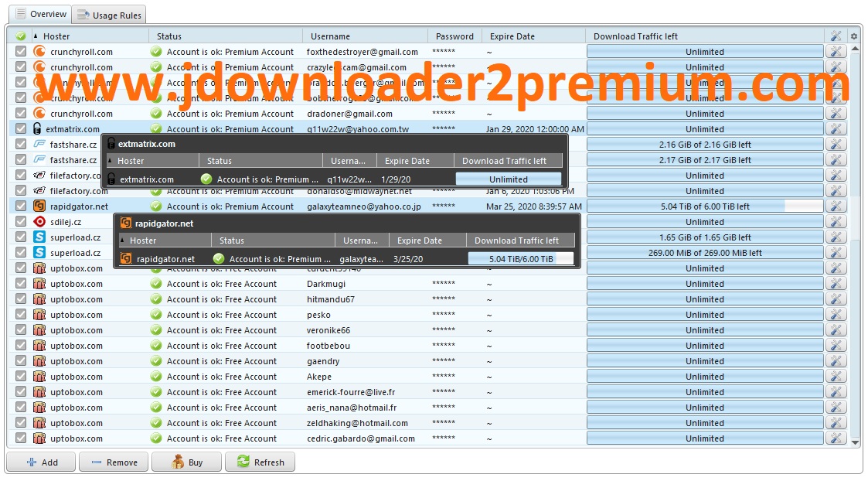Click the 5.04 TiB of 6.00 TiB traffic bar
This screenshot has width=868, height=481.
click(705, 206)
